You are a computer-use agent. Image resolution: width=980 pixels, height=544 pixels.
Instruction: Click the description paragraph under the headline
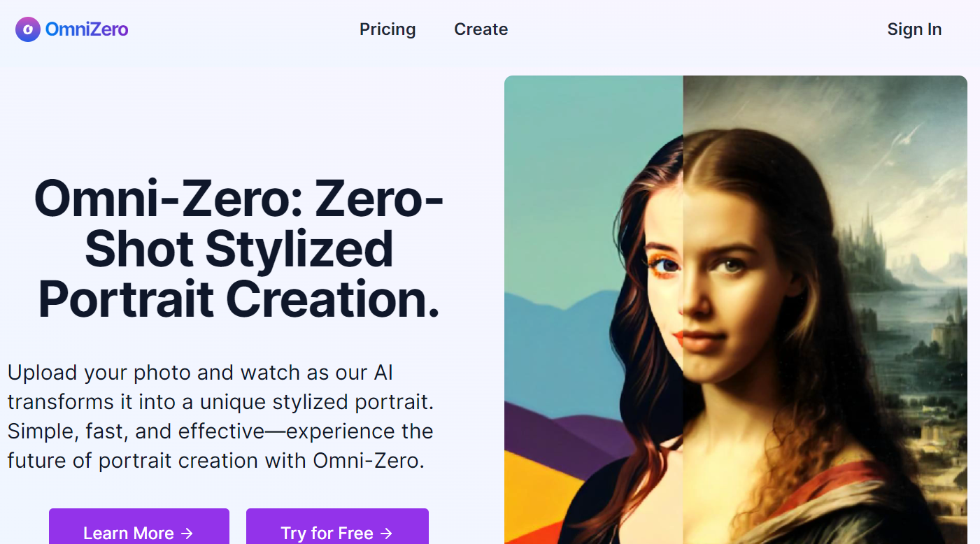(220, 417)
